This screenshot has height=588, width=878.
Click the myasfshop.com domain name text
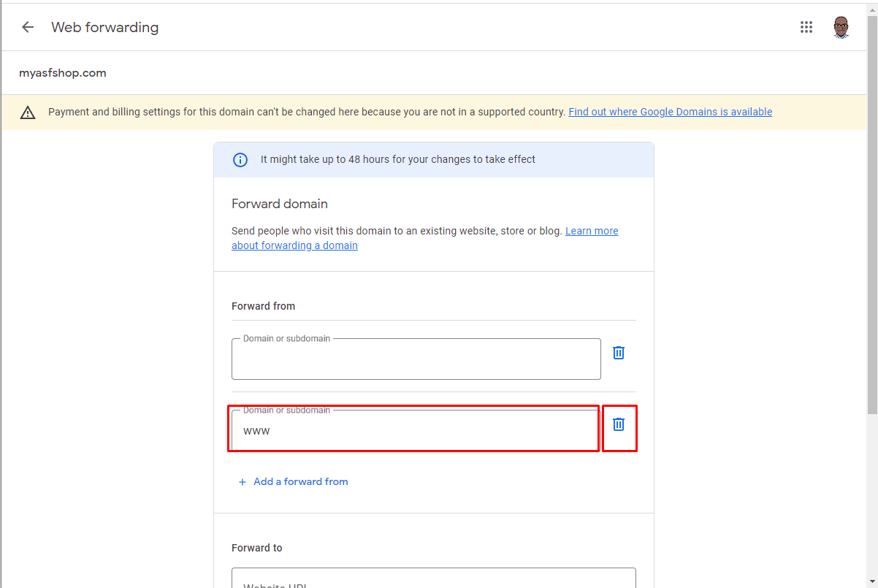coord(63,73)
